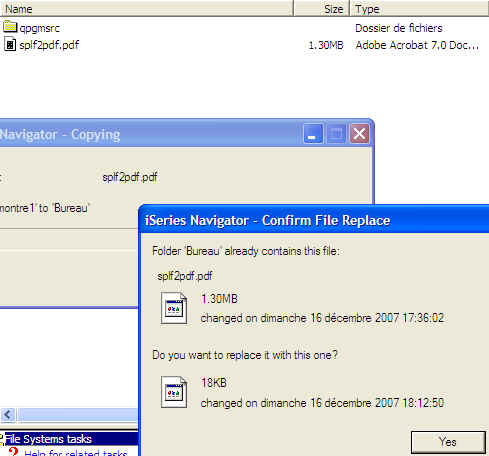Select the splf2pdf.pdf file icon in the list
Viewport: 489px width, 456px height.
click(x=10, y=44)
